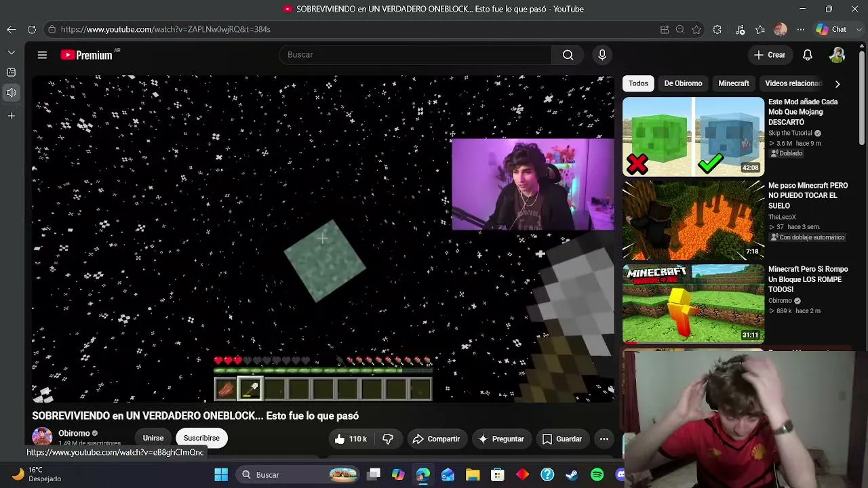Open Preguntar AI ask button
The width and height of the screenshot is (868, 488).
point(501,439)
